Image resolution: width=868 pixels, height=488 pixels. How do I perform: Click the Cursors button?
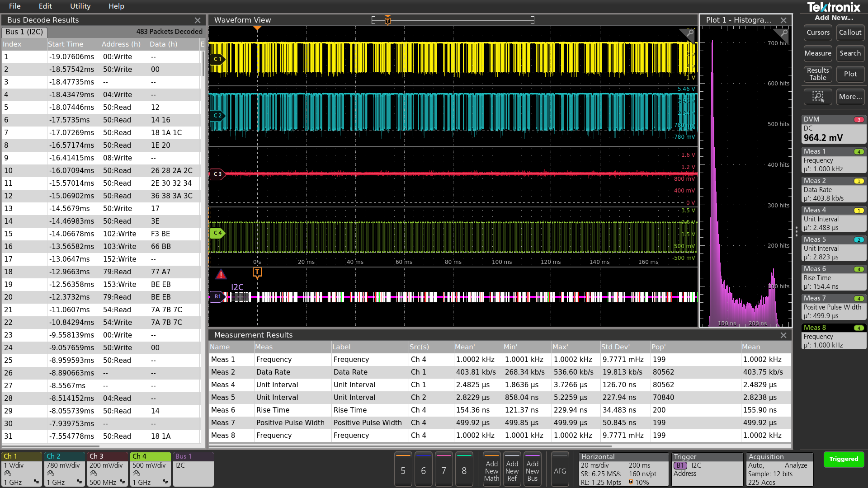click(x=818, y=33)
